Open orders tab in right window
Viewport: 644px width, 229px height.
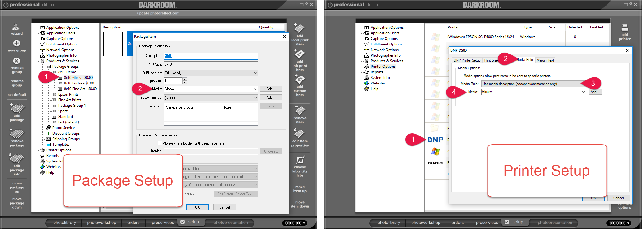coord(457,223)
